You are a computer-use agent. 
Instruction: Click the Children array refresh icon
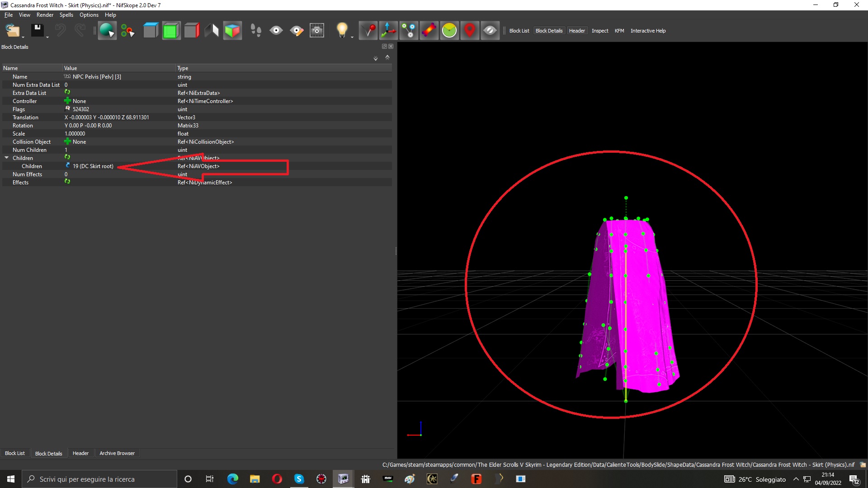pyautogui.click(x=67, y=157)
